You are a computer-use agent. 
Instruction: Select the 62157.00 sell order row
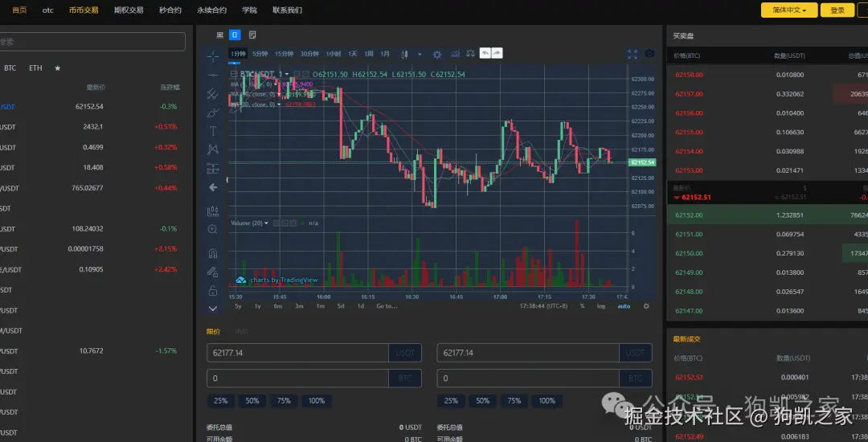click(768, 94)
